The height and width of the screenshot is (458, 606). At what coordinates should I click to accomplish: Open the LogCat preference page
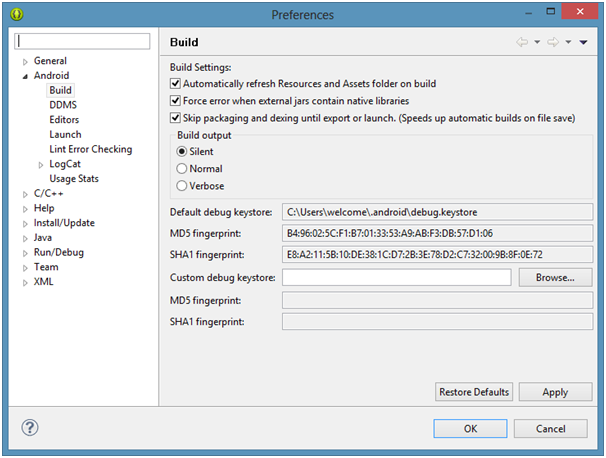65,164
